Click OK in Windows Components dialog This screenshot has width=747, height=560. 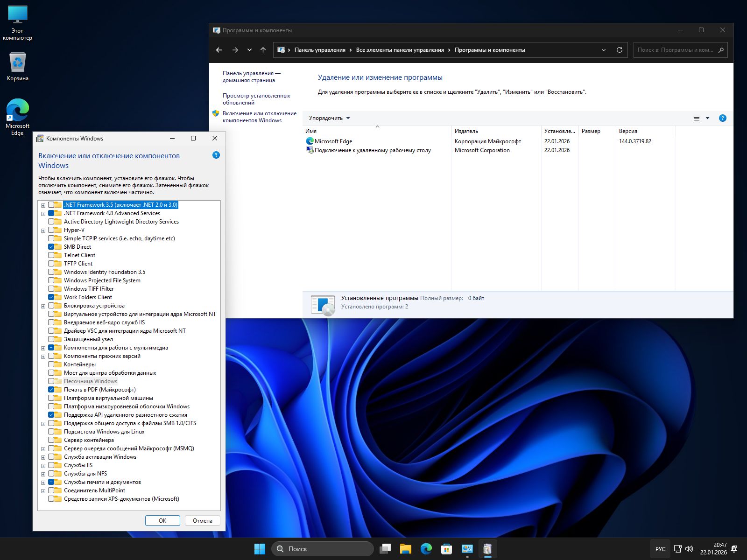point(162,520)
